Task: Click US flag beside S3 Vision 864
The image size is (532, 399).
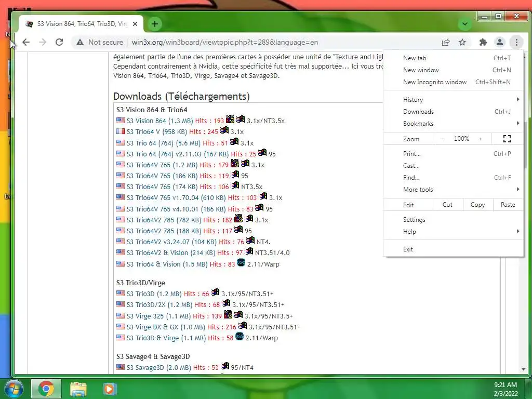Action: click(121, 120)
